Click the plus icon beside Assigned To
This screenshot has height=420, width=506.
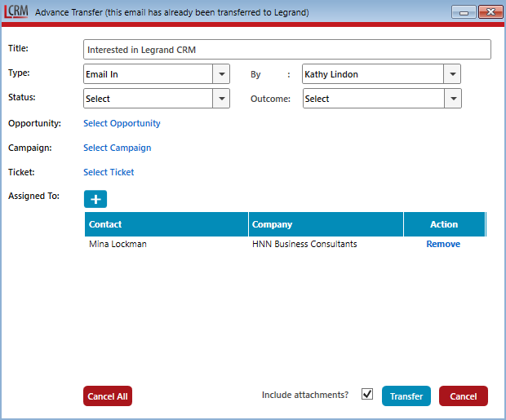pos(95,199)
